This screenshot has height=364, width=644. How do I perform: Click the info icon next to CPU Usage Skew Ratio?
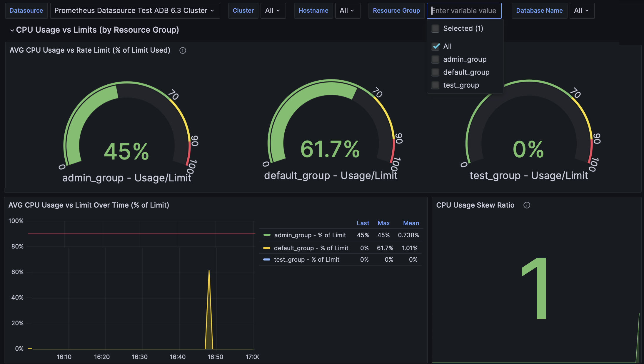click(x=527, y=205)
